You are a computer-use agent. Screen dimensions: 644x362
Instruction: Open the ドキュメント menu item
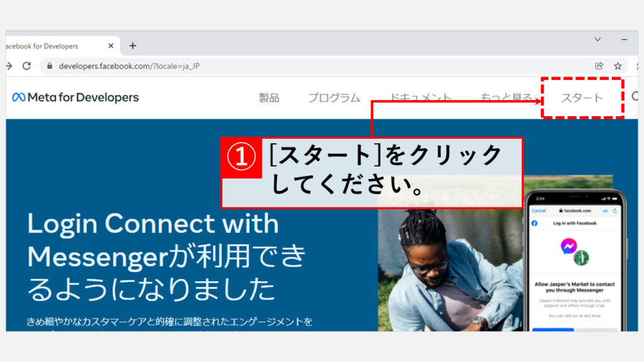pos(420,98)
